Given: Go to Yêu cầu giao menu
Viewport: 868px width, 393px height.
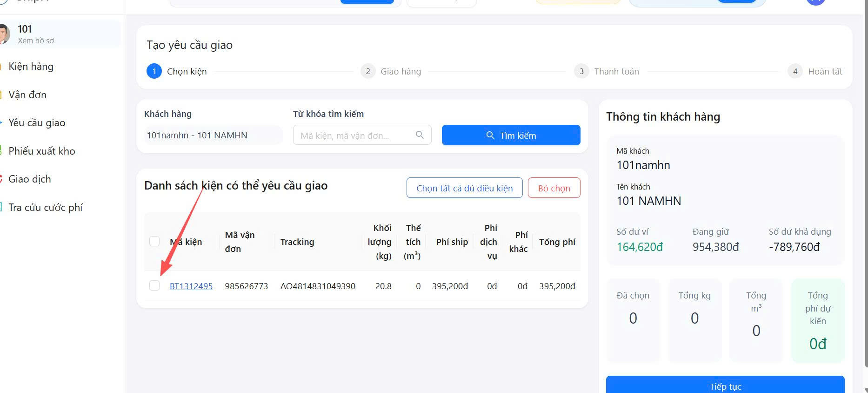Looking at the screenshot, I should point(37,123).
